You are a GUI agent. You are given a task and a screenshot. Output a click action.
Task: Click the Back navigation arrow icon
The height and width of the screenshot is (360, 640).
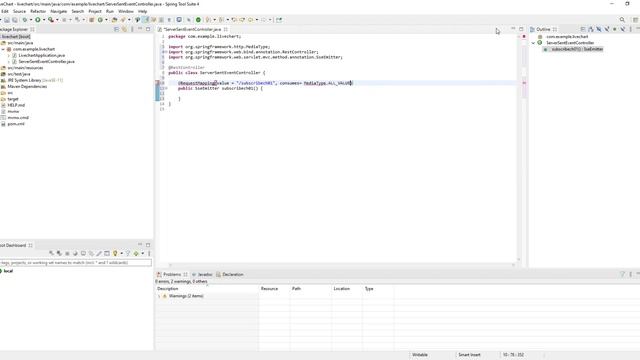click(x=251, y=20)
